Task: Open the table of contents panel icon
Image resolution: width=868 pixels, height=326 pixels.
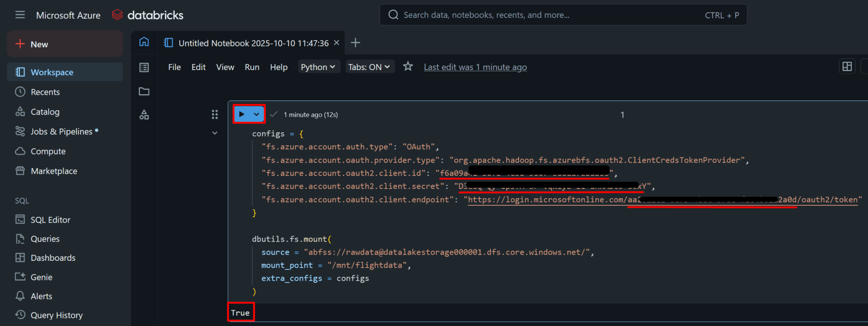Action: (x=144, y=67)
